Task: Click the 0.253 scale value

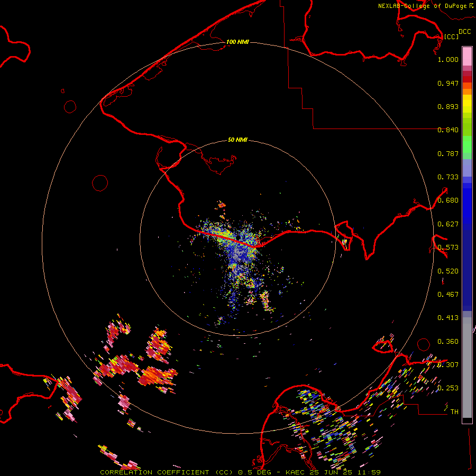Action: pyautogui.click(x=448, y=388)
